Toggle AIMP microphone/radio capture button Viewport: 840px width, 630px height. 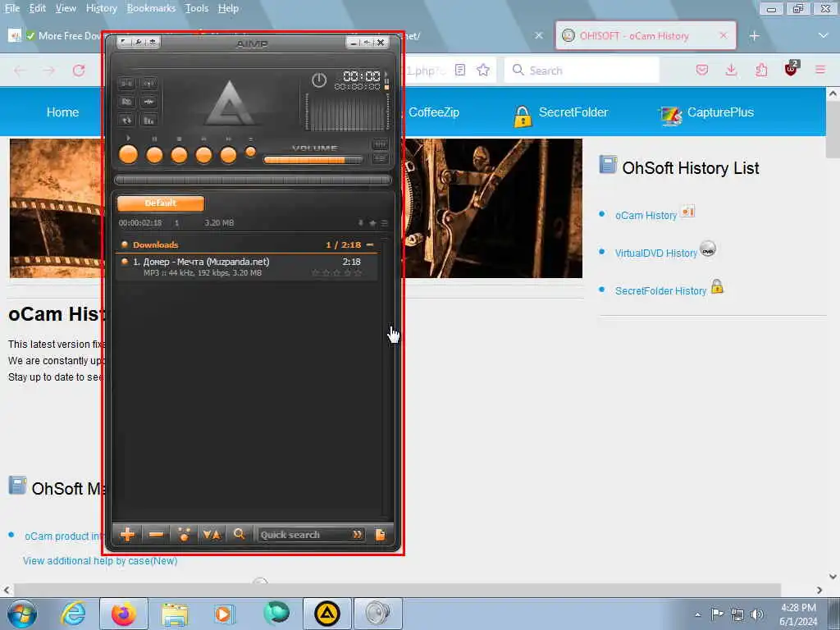tap(149, 83)
